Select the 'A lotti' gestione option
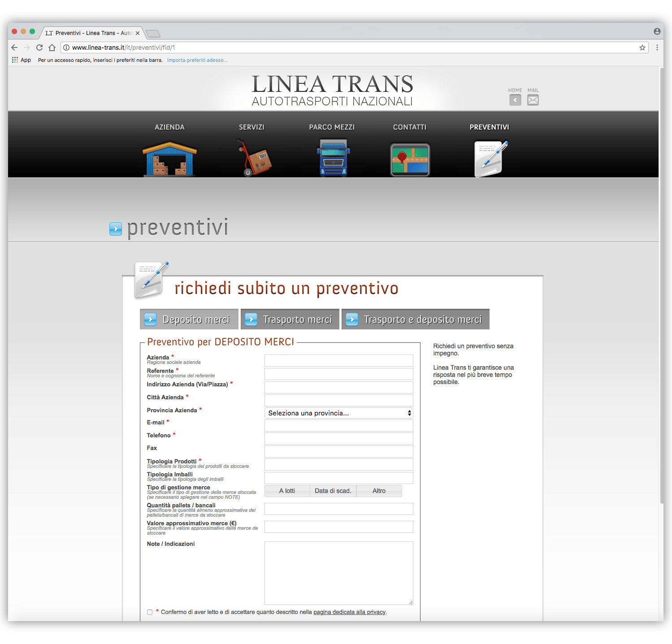This screenshot has height=644, width=672. pyautogui.click(x=287, y=491)
